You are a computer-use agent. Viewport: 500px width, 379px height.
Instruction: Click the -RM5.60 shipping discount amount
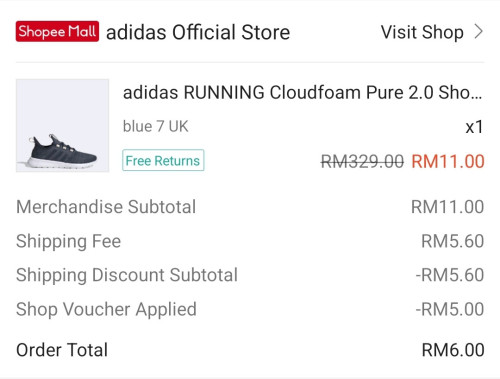click(450, 275)
